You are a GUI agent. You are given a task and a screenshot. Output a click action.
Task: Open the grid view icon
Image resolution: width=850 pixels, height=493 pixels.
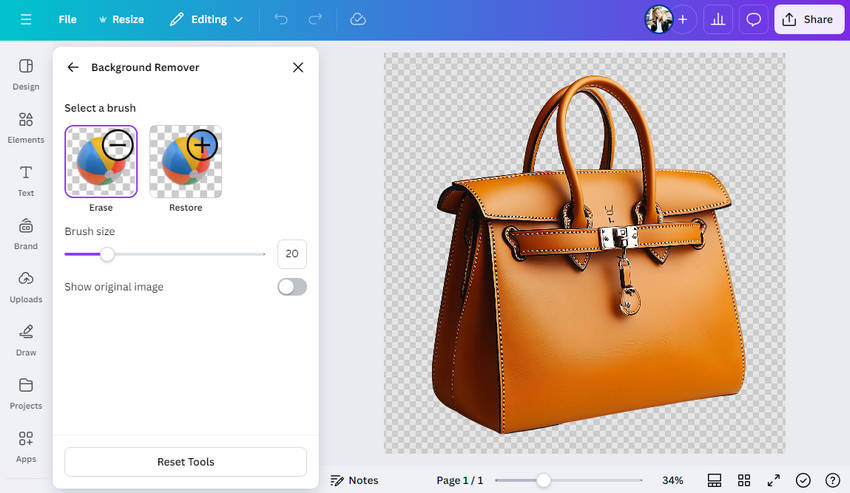(x=744, y=481)
